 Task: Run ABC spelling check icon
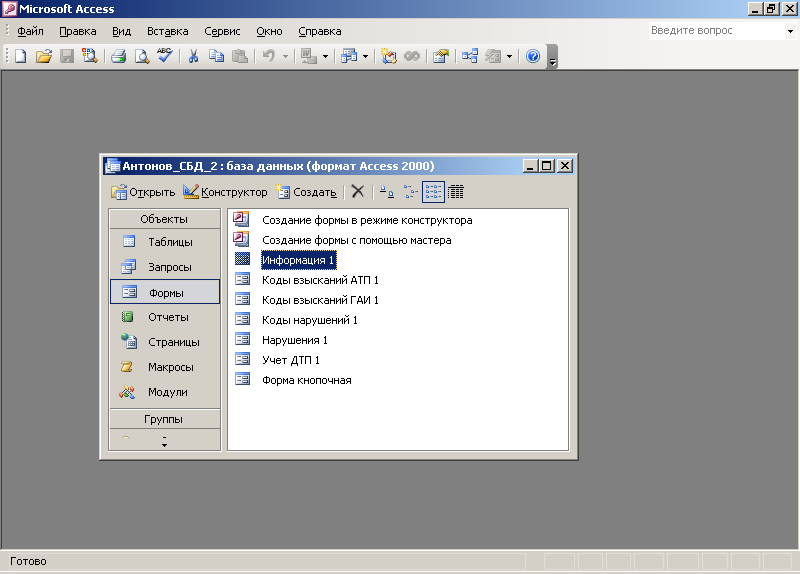coord(165,56)
